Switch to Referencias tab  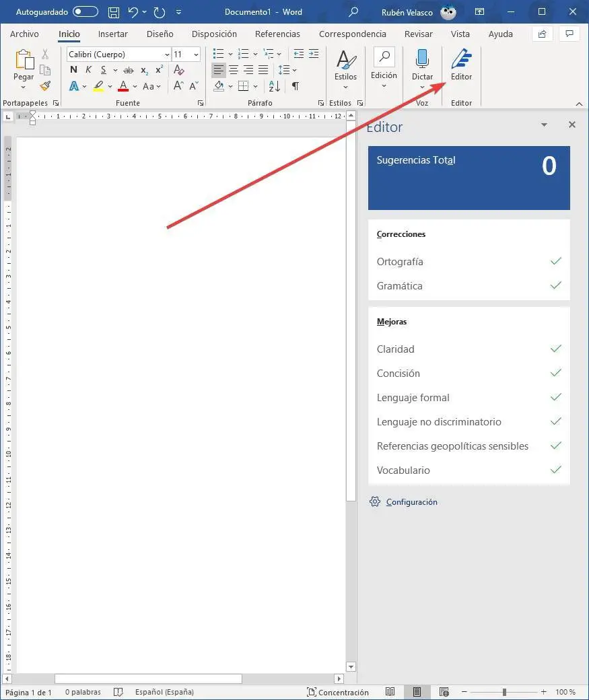(x=277, y=34)
